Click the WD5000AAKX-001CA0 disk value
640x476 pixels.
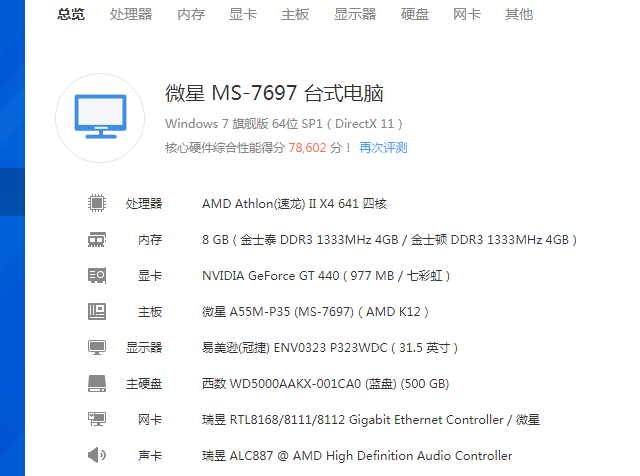tap(326, 384)
